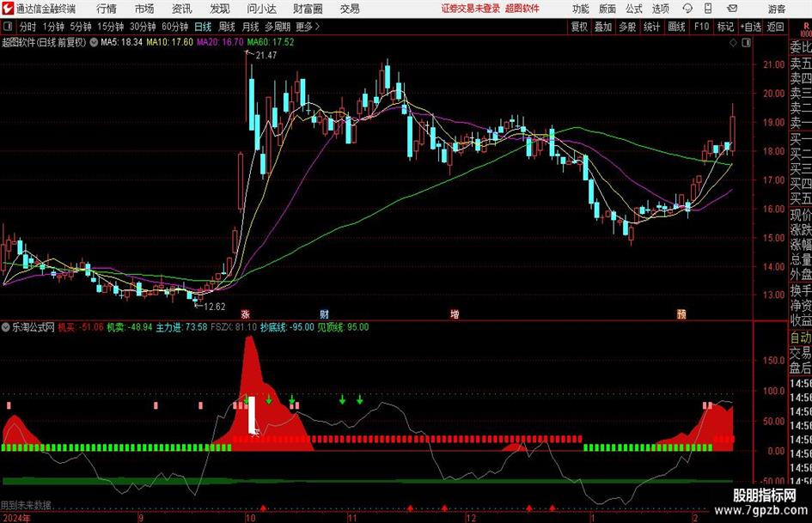
Task: Open the 公式 menu
Action: coord(634,9)
